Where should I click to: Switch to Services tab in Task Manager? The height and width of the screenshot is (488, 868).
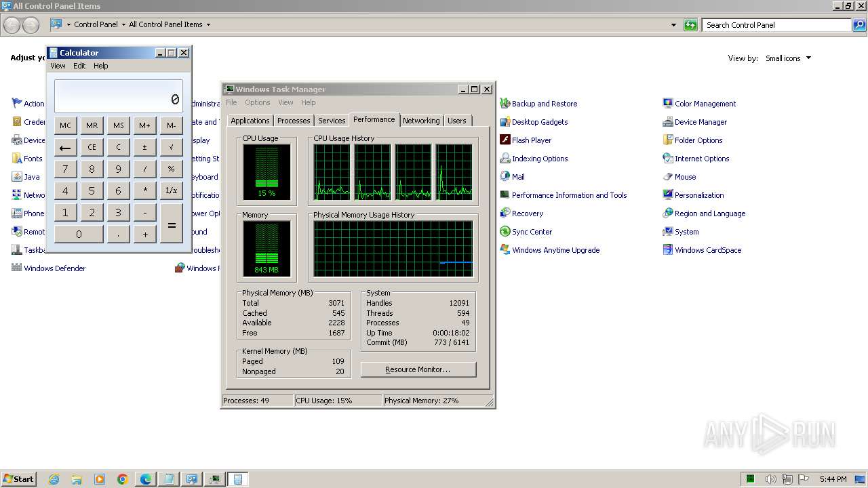[332, 121]
